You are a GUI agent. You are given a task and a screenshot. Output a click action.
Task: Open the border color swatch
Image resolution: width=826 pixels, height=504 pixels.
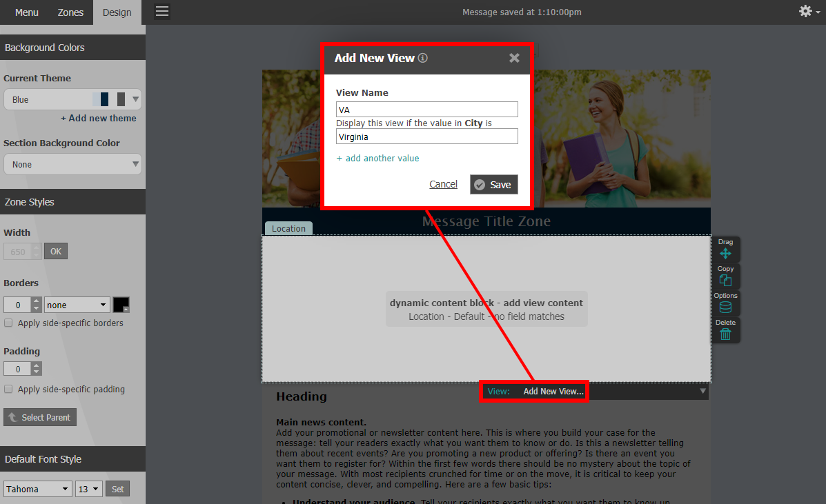pyautogui.click(x=121, y=305)
